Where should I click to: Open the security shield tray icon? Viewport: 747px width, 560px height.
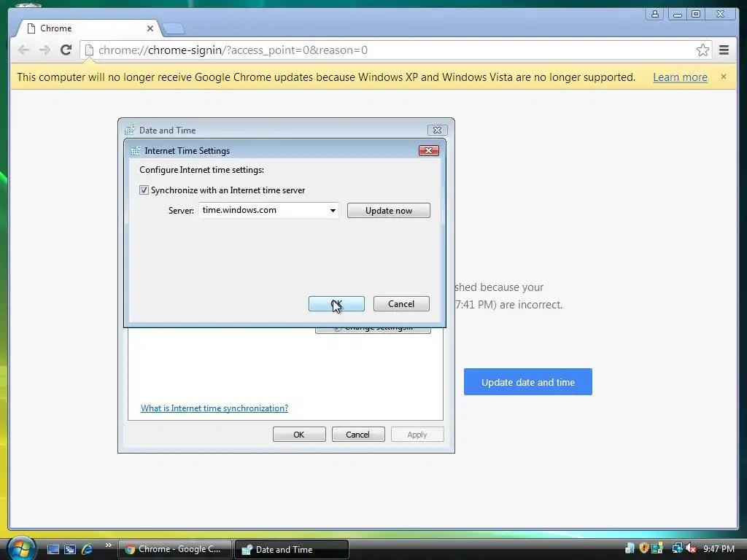coord(643,548)
